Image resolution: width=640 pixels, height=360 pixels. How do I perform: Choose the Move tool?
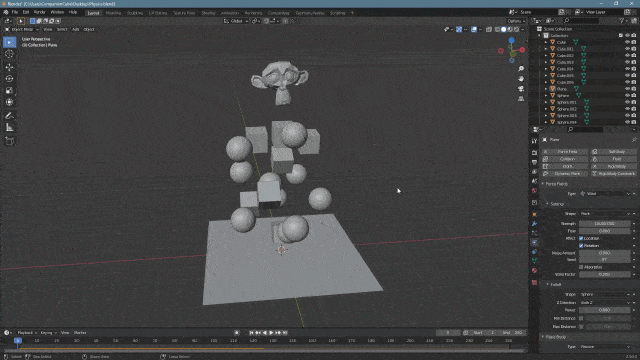tap(9, 67)
